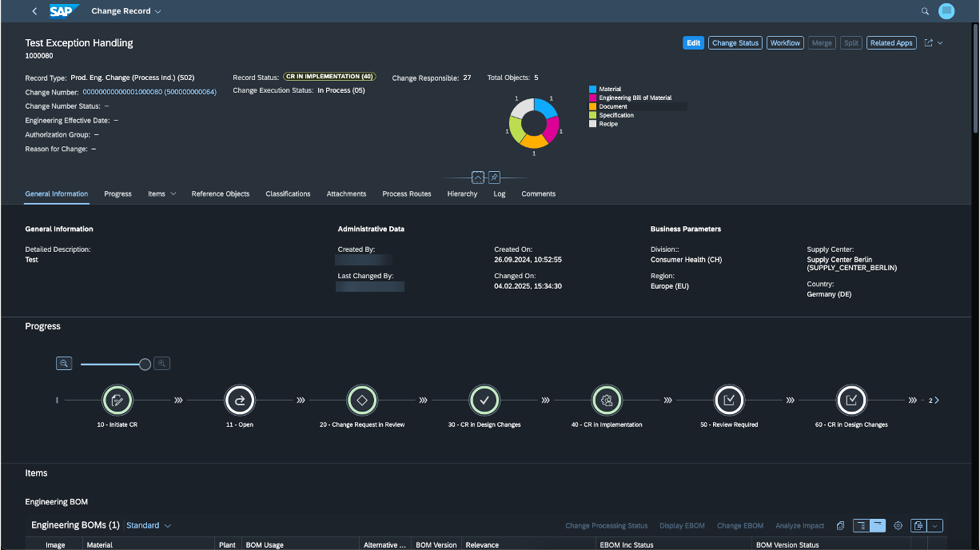980x550 pixels.
Task: Expand all rows in the BOM table
Action: point(861,526)
